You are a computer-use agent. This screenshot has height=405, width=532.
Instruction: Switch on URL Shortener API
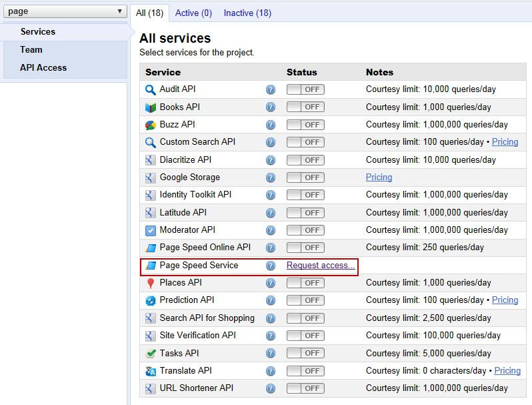[305, 388]
